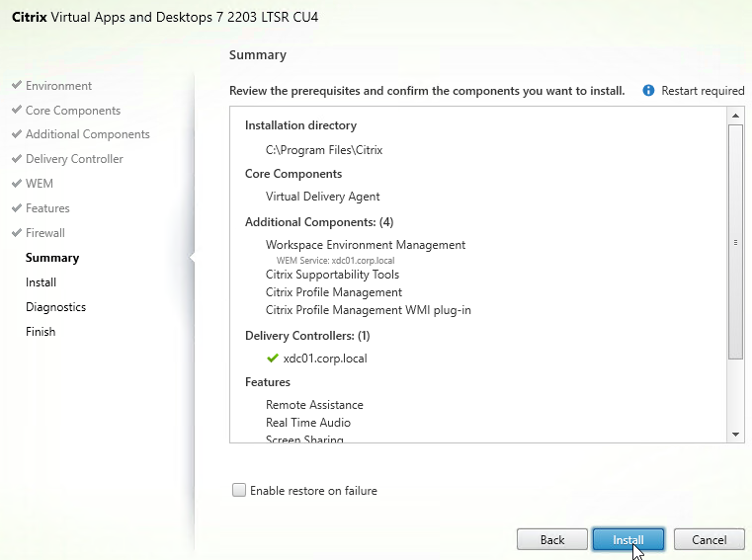Viewport: 752px width, 560px height.
Task: Start installation with the Install button
Action: [x=628, y=540]
